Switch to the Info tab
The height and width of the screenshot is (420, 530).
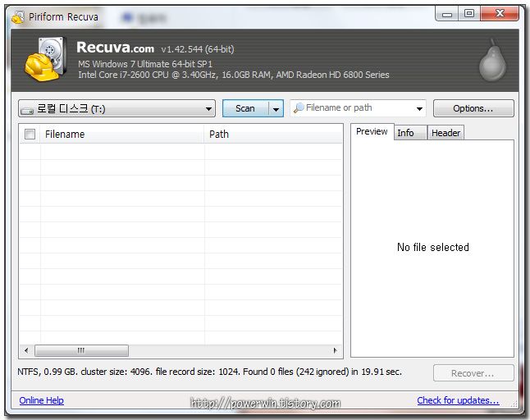pyautogui.click(x=410, y=132)
